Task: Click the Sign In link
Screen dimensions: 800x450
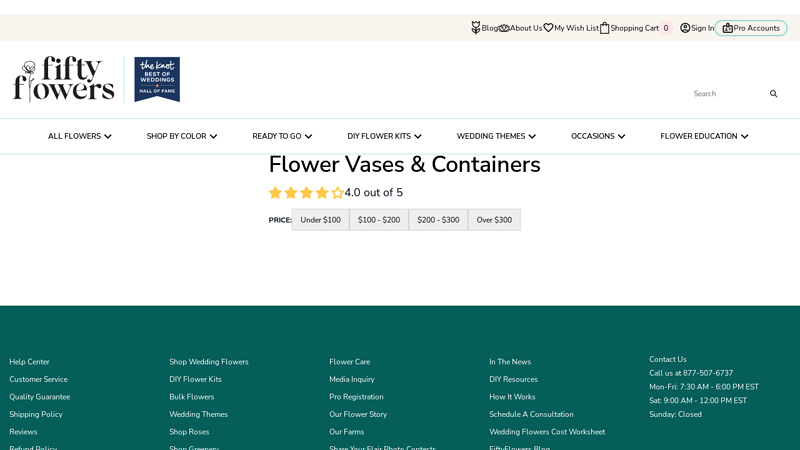Action: (x=703, y=28)
